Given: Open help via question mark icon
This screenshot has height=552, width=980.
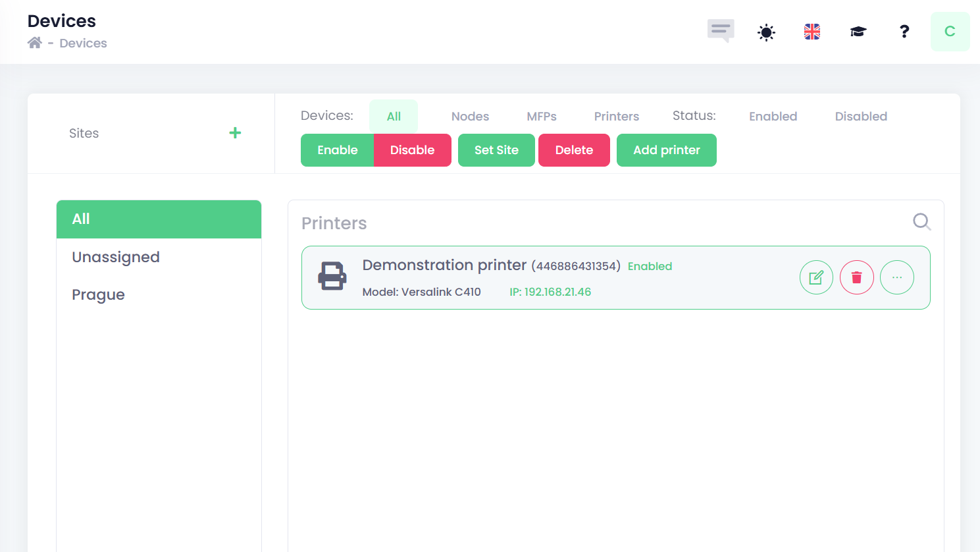Looking at the screenshot, I should [904, 32].
